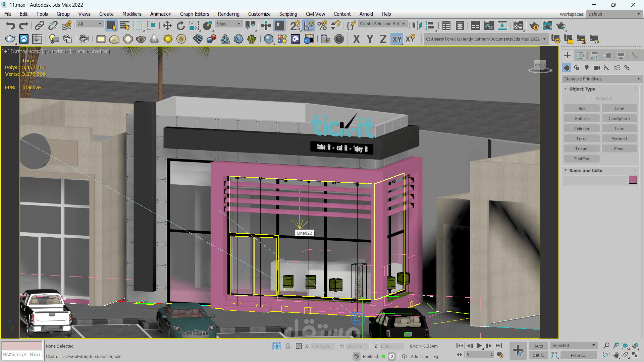Open the Modifiers menu
Screen dimensions: 644x362
(x=131, y=14)
